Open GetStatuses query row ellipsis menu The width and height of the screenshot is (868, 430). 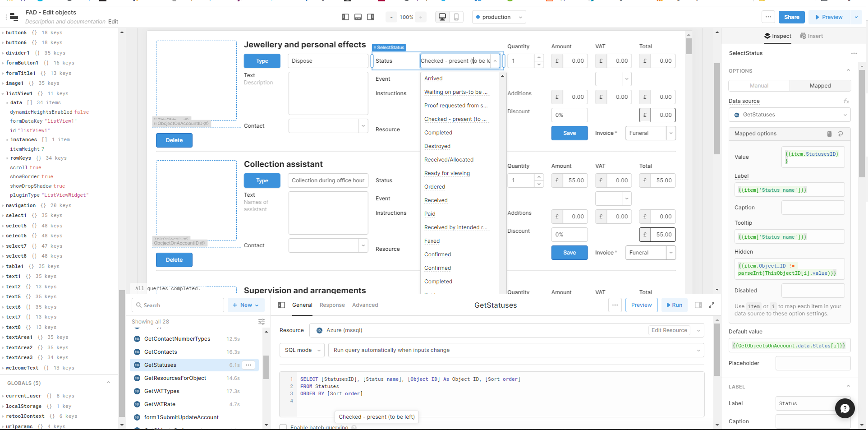pyautogui.click(x=248, y=365)
